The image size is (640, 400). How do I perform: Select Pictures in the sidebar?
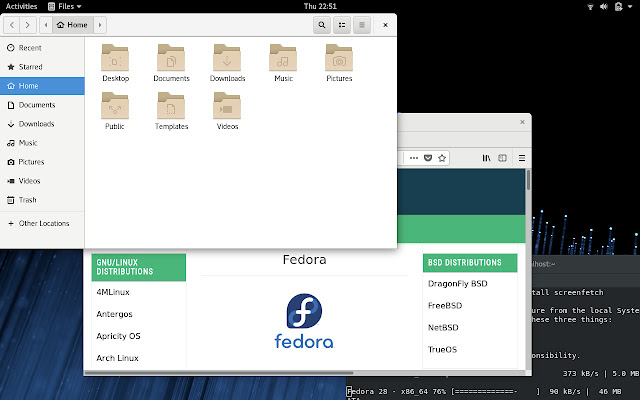42,162
